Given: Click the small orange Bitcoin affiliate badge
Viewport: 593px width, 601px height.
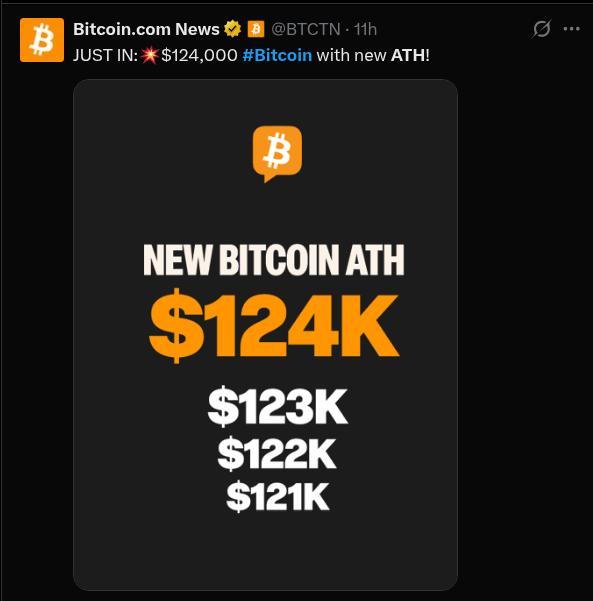Looking at the screenshot, I should (x=256, y=29).
